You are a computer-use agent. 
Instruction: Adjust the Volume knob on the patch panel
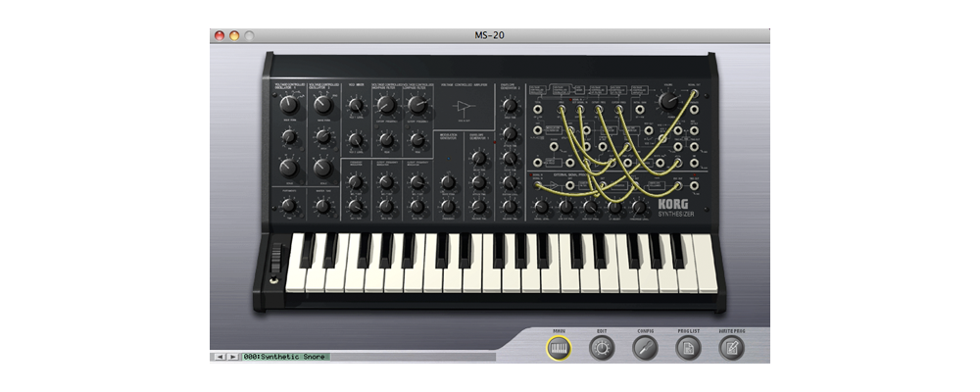(668, 101)
